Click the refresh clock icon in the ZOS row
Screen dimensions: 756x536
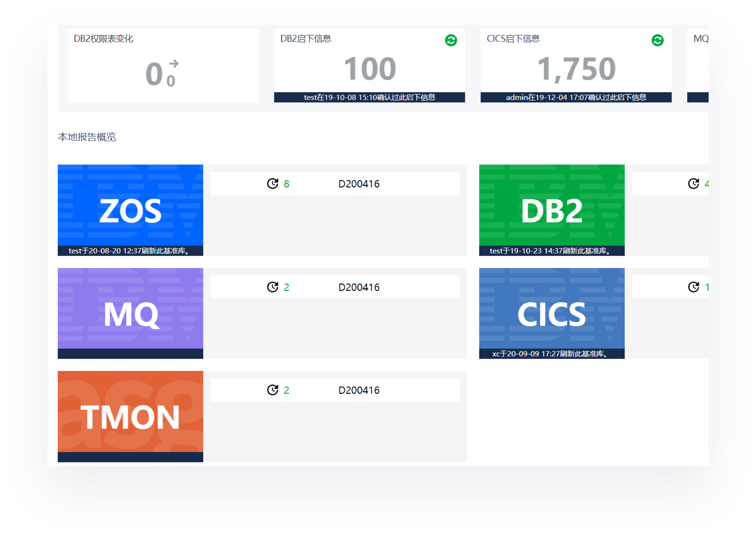(x=273, y=184)
